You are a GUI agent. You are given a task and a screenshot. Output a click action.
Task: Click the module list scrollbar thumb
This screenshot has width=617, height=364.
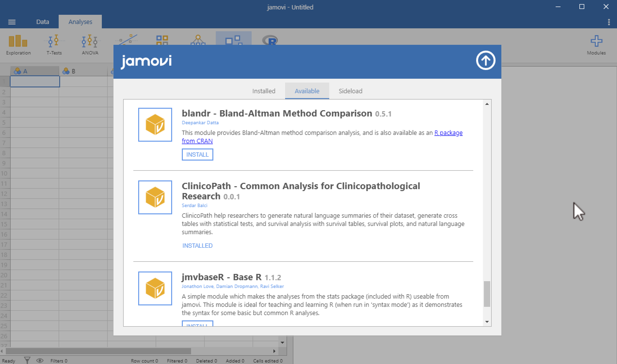point(487,294)
